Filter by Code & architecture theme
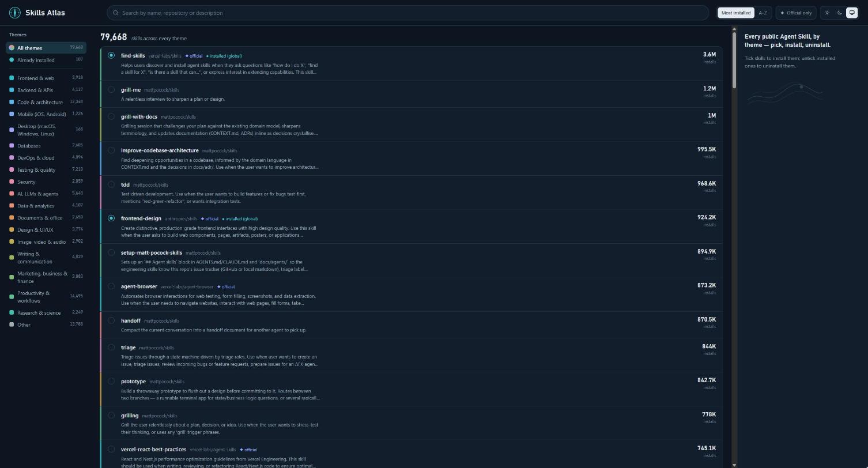 click(x=46, y=102)
